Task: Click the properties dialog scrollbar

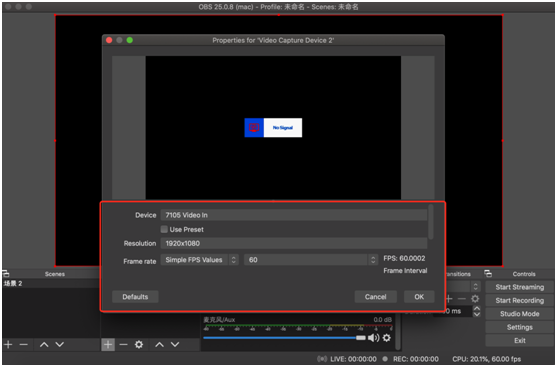Action: [x=431, y=222]
